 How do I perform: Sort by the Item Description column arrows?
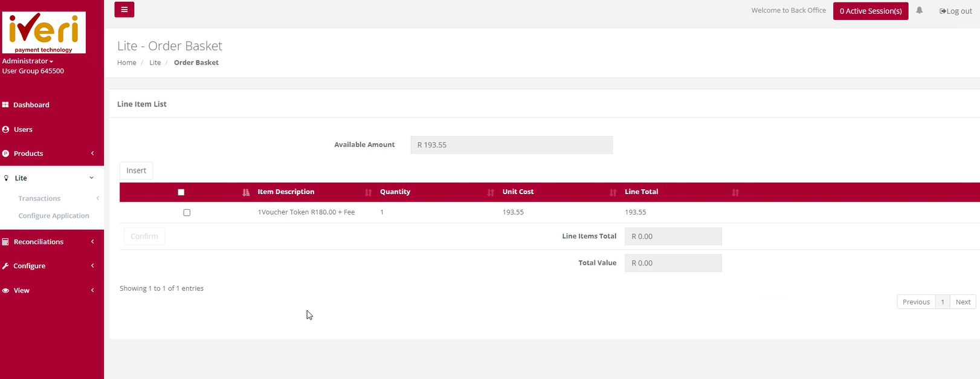pos(368,192)
